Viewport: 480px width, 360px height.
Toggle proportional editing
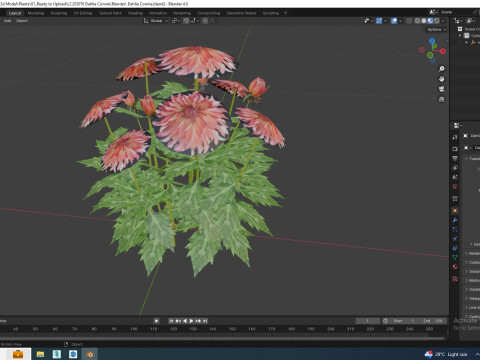(x=205, y=21)
